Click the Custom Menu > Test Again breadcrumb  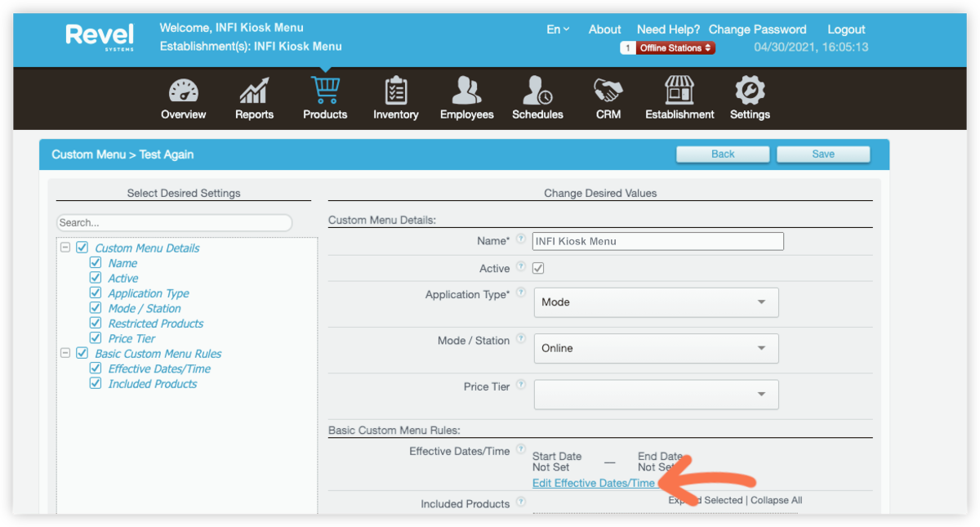pyautogui.click(x=122, y=154)
